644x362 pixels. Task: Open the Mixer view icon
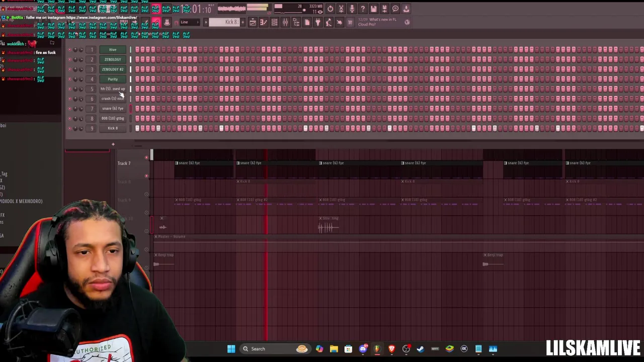point(285,22)
